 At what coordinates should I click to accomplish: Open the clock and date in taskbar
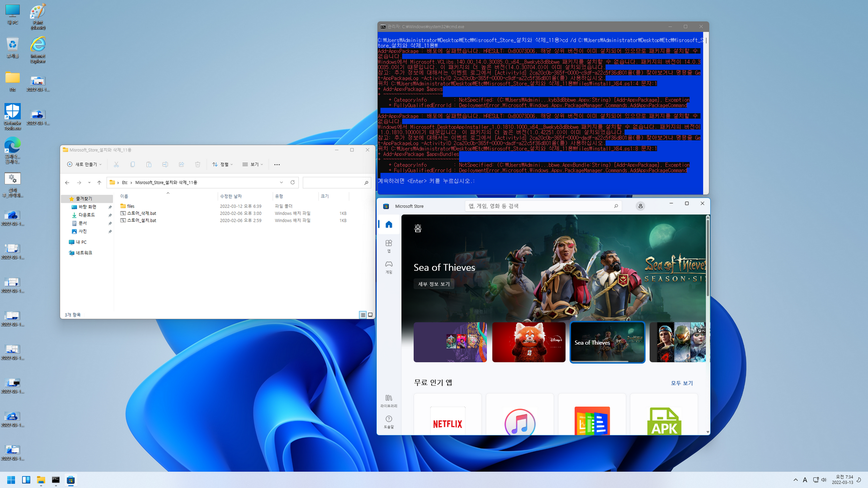[843, 480]
